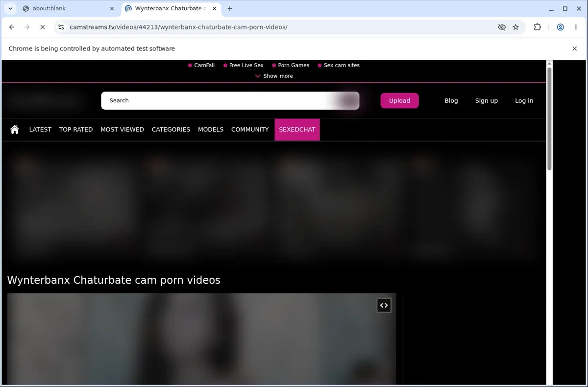Expand the Show more links

274,76
